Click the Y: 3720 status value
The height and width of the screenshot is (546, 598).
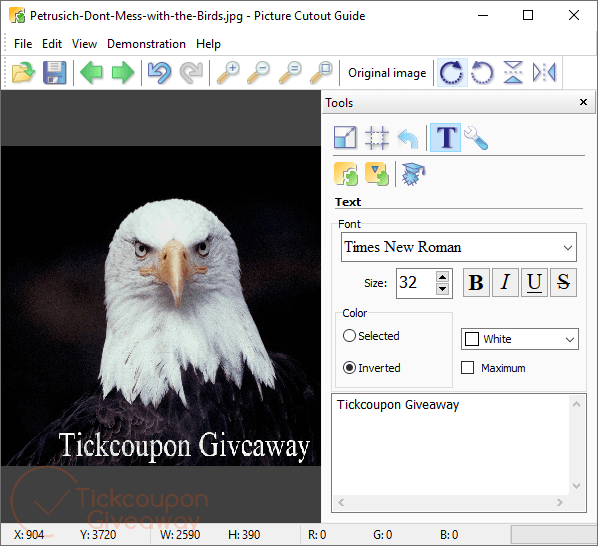click(x=98, y=535)
